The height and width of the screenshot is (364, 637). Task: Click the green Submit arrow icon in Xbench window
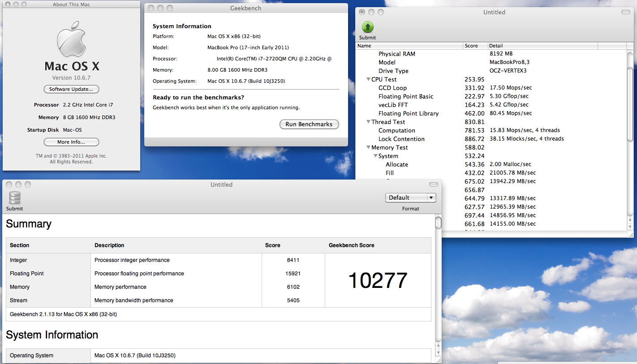point(367,27)
